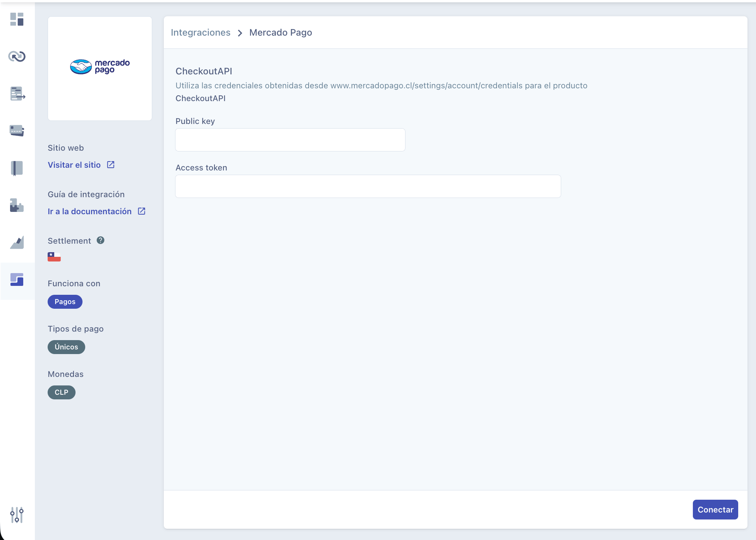Open the bookmark notebook sidebar icon
The width and height of the screenshot is (756, 540).
(17, 168)
